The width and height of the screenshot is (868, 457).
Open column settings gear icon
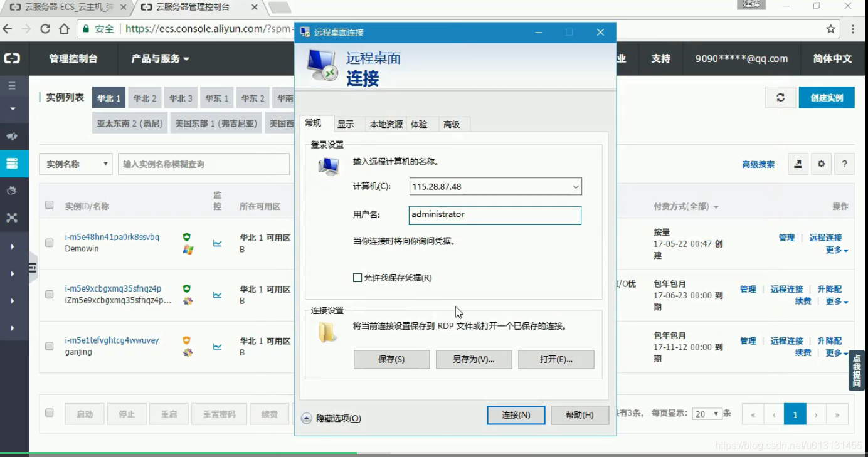(x=821, y=164)
